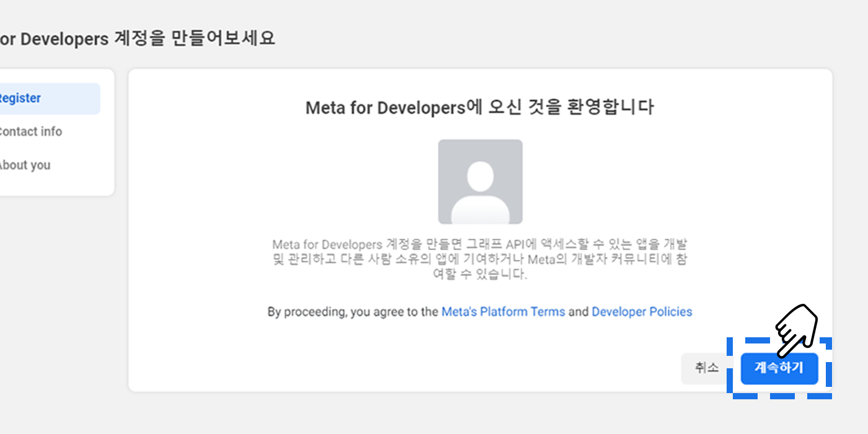Click the text 'By proceeding, you agree to the'
The width and height of the screenshot is (868, 434).
click(x=353, y=312)
